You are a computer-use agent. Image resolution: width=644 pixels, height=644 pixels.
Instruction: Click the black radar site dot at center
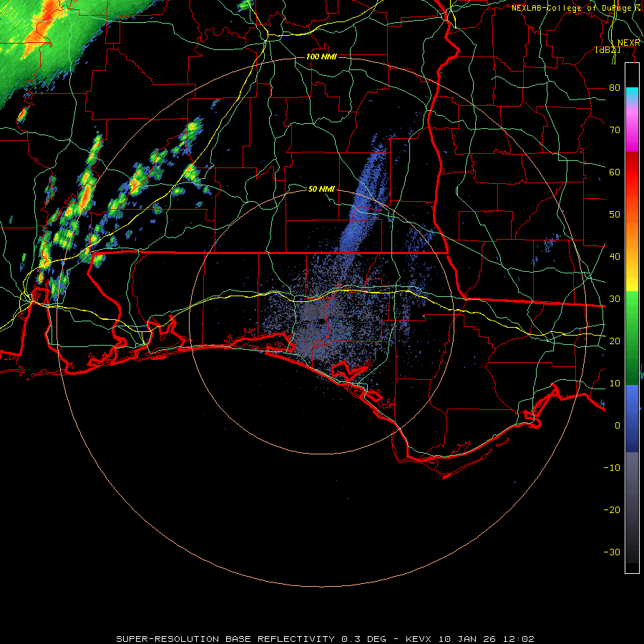(321, 321)
